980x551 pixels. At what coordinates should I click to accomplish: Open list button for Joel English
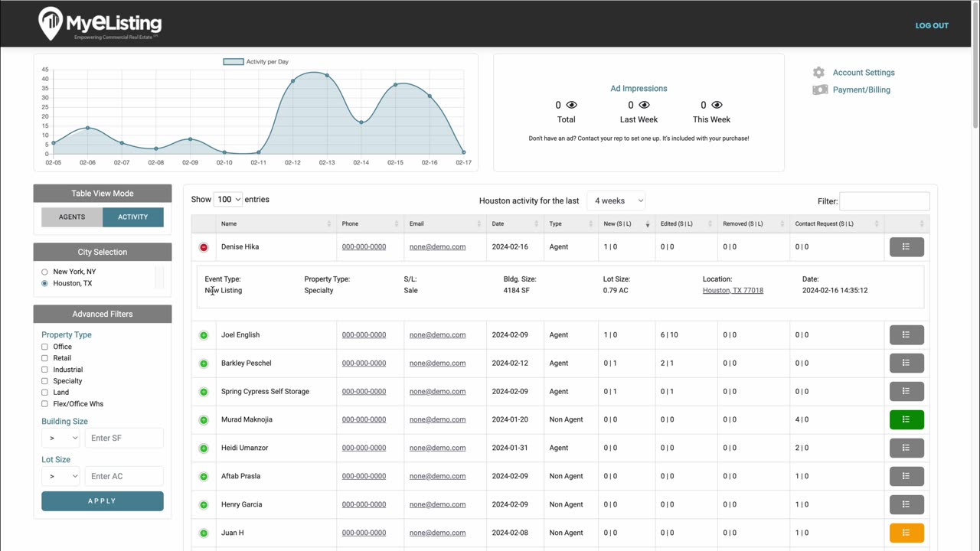pos(906,334)
